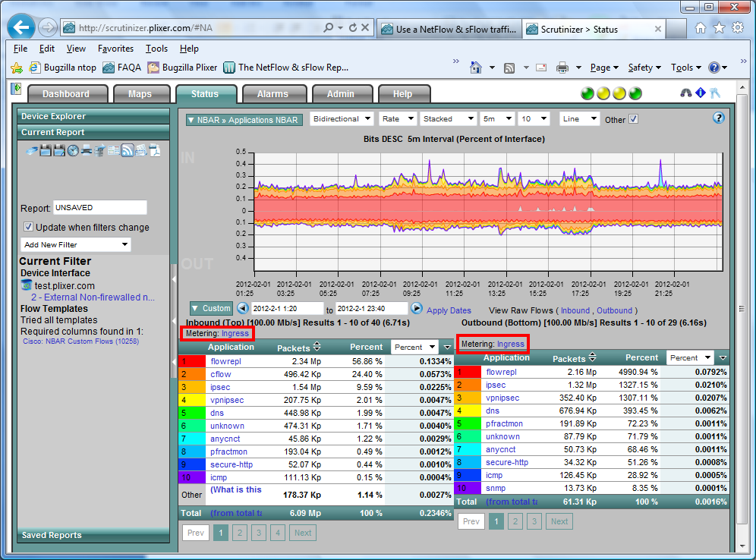Expand the Add New Filter dropdown
756x560 pixels.
click(x=75, y=245)
